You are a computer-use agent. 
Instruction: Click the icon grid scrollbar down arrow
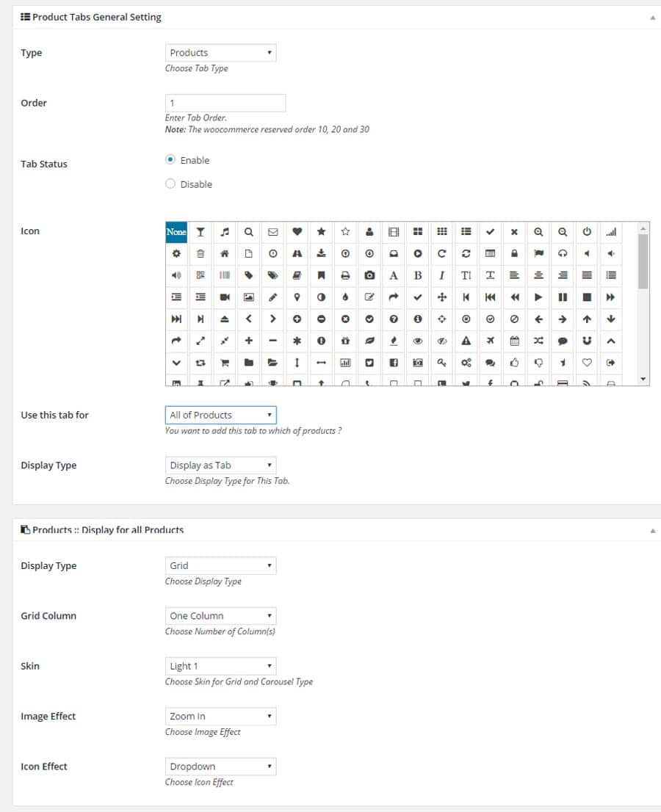click(x=643, y=378)
